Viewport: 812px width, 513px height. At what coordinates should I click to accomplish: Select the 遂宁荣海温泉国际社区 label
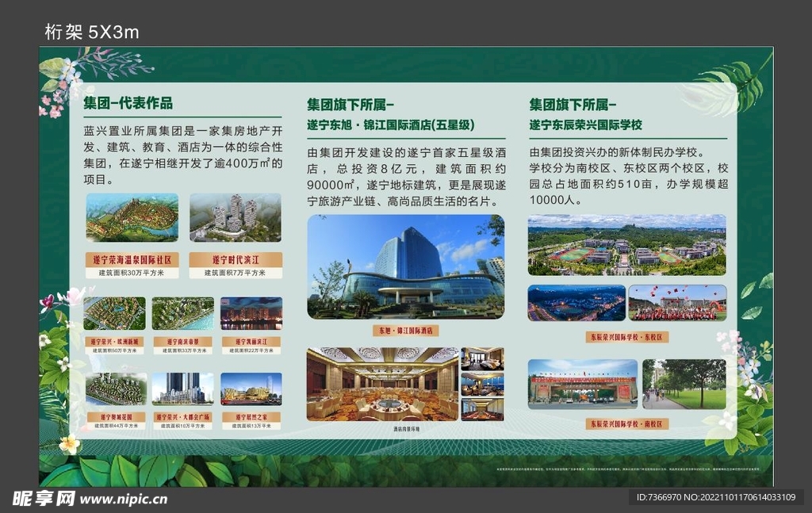pos(132,259)
